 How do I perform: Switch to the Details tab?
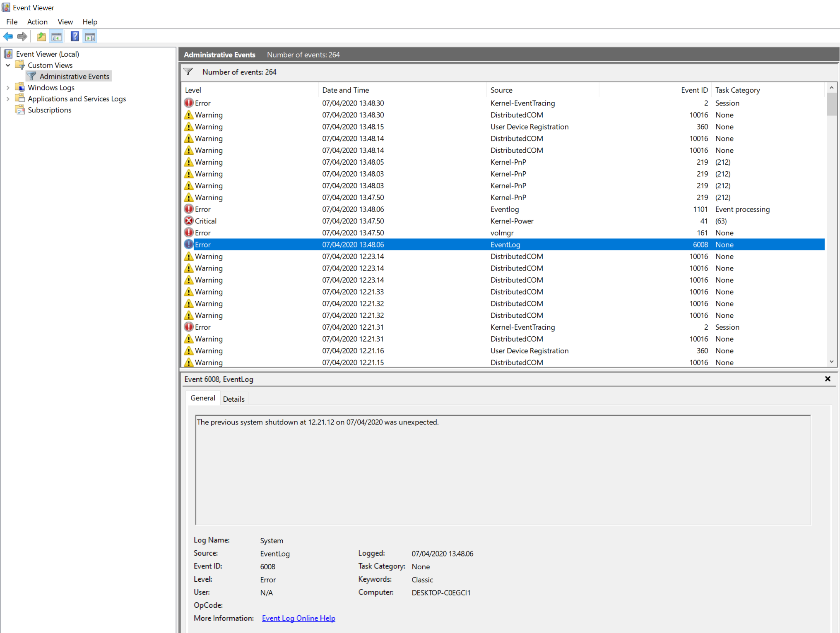tap(234, 399)
